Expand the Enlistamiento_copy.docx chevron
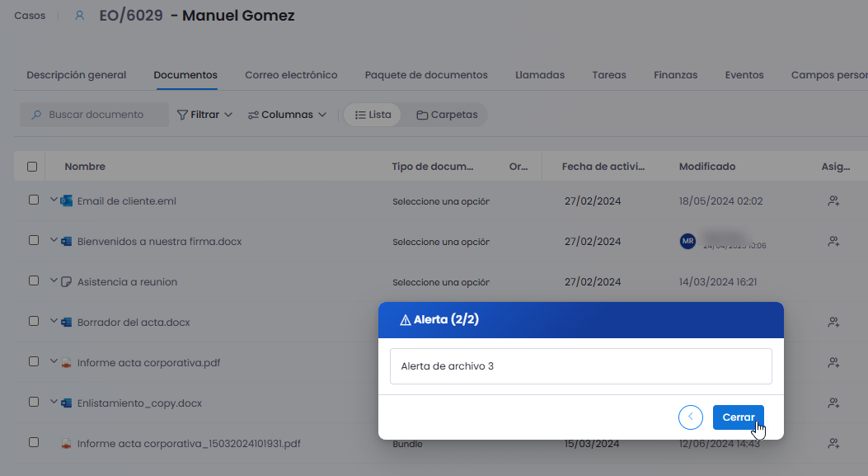 point(54,402)
